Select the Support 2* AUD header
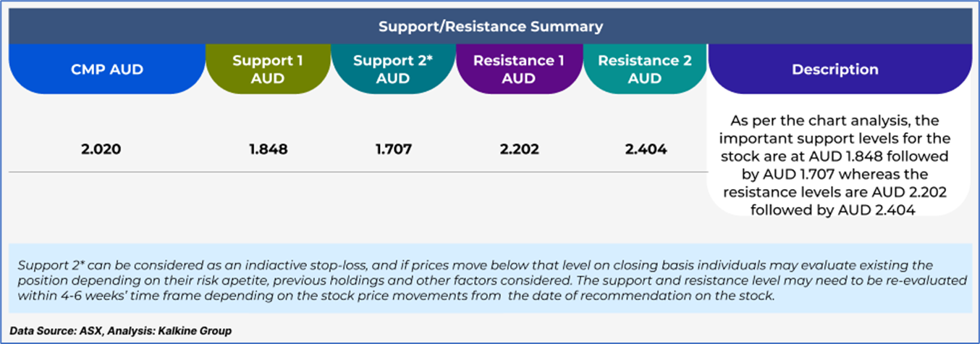The height and width of the screenshot is (344, 980). click(x=393, y=70)
